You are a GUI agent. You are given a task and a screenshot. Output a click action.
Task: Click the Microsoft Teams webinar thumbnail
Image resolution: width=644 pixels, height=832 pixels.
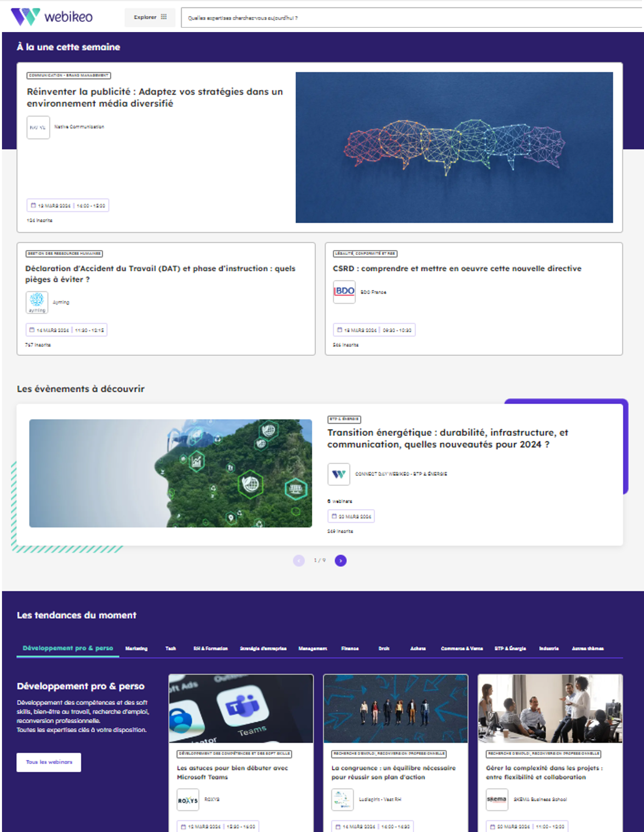point(241,708)
